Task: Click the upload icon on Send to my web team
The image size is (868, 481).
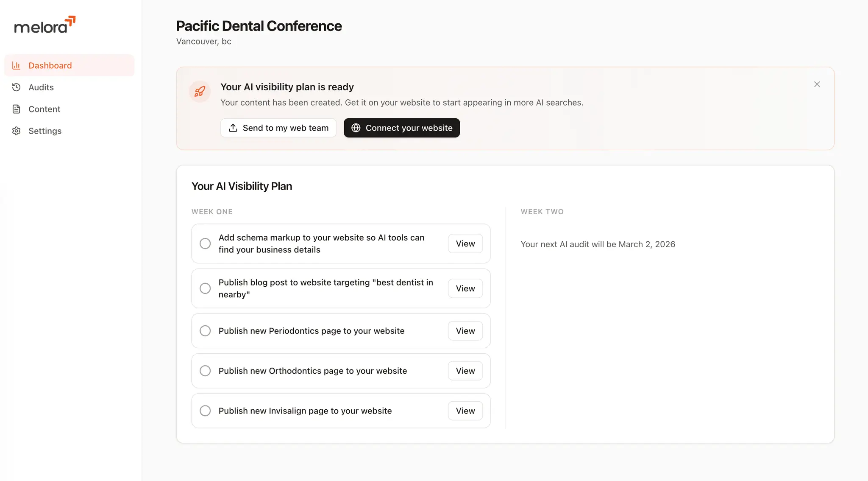Action: click(233, 128)
